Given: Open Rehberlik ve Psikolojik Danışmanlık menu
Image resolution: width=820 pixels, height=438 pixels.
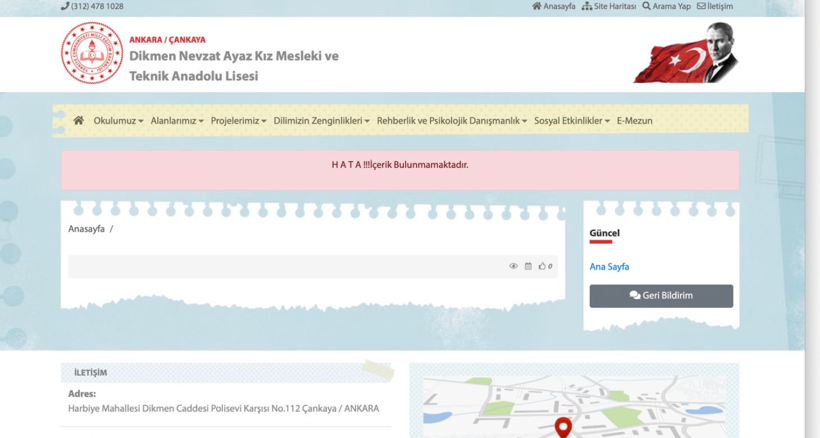Looking at the screenshot, I should click(x=451, y=121).
